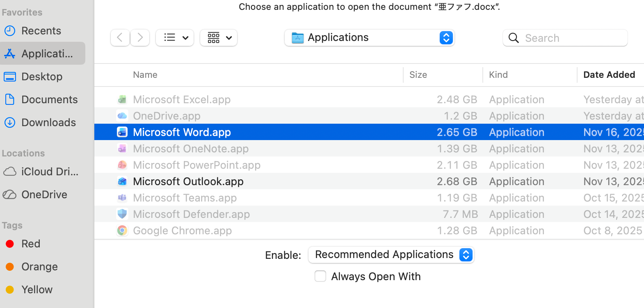644x308 pixels.
Task: Click the Microsoft Excel app icon
Action: (122, 99)
